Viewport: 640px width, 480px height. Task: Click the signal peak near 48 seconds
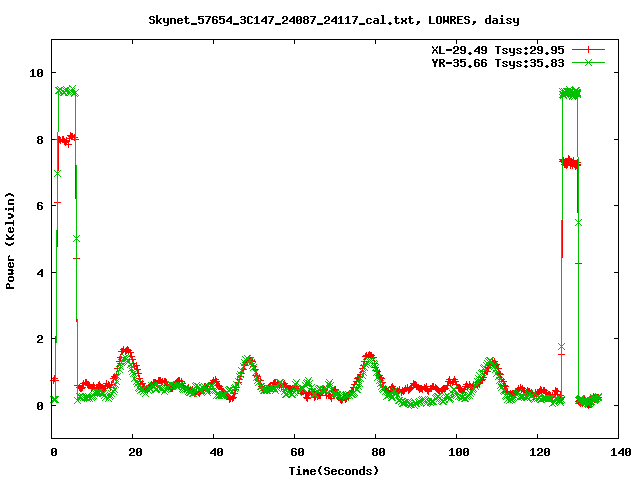[248, 360]
